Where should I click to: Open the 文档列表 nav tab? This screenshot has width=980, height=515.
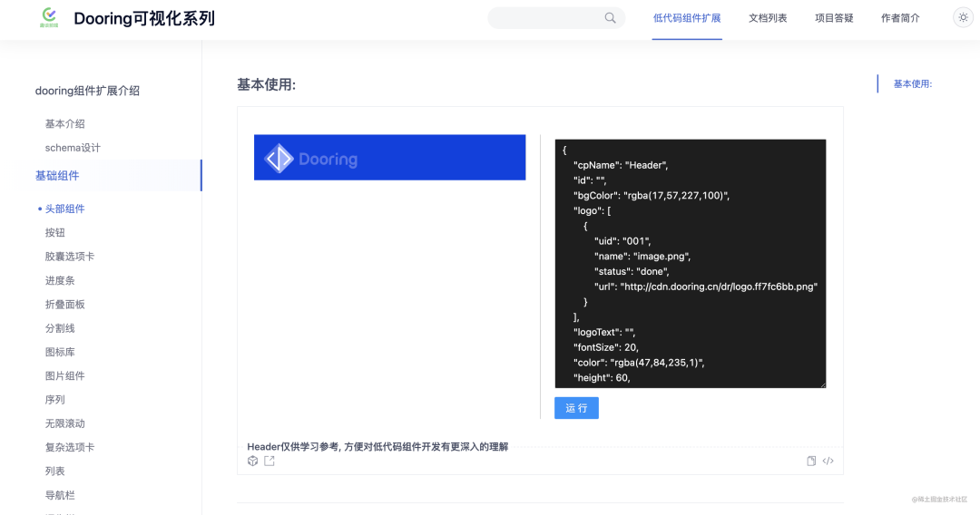(x=768, y=18)
